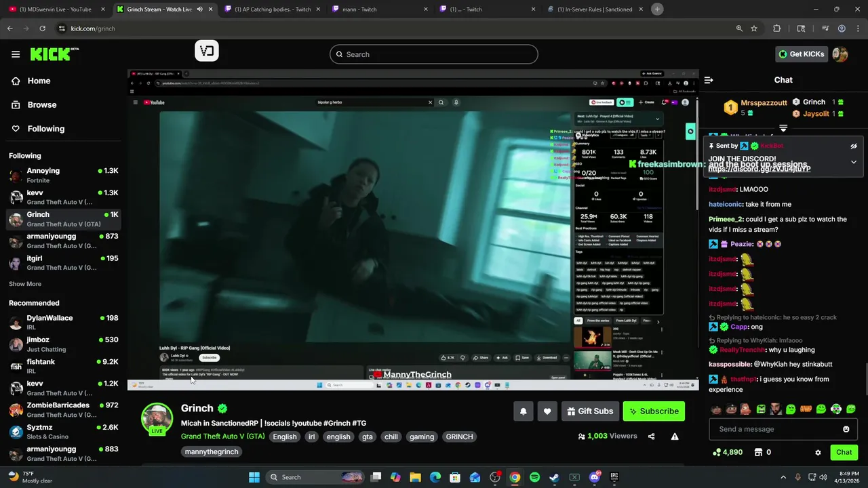Screen dimensions: 868x488
Task: Switch to AP Catching bodies Twitch tab
Action: [x=273, y=9]
